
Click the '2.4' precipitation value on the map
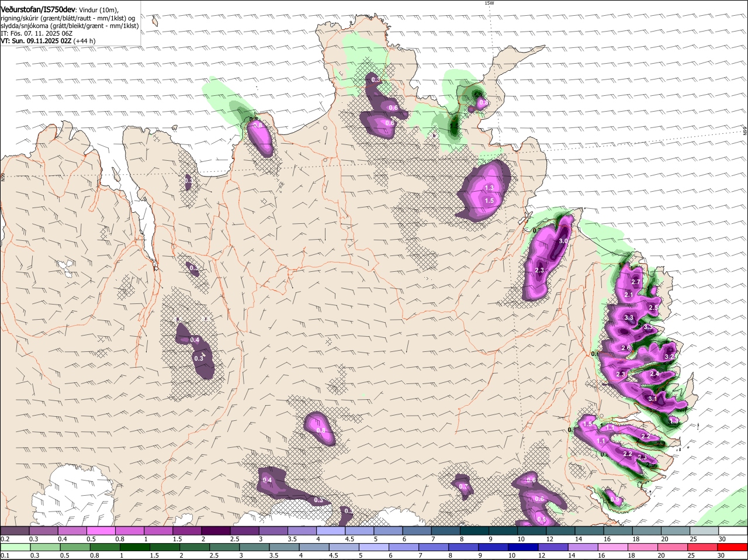click(654, 374)
